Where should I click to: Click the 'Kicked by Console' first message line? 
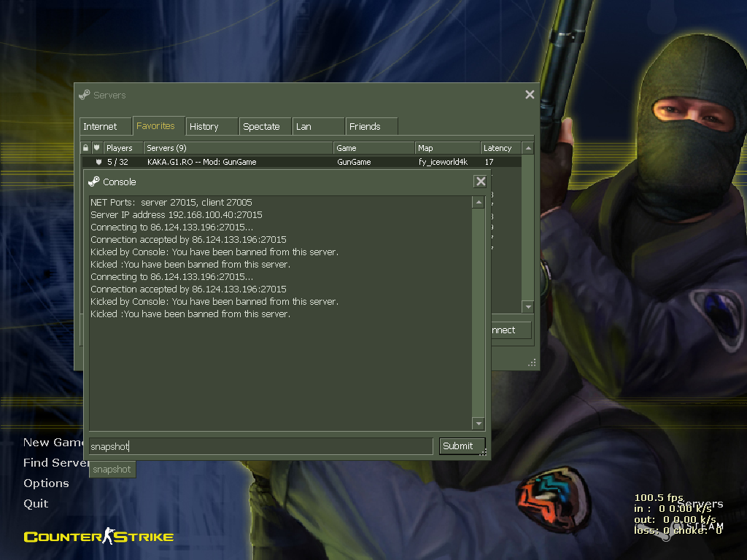point(214,252)
